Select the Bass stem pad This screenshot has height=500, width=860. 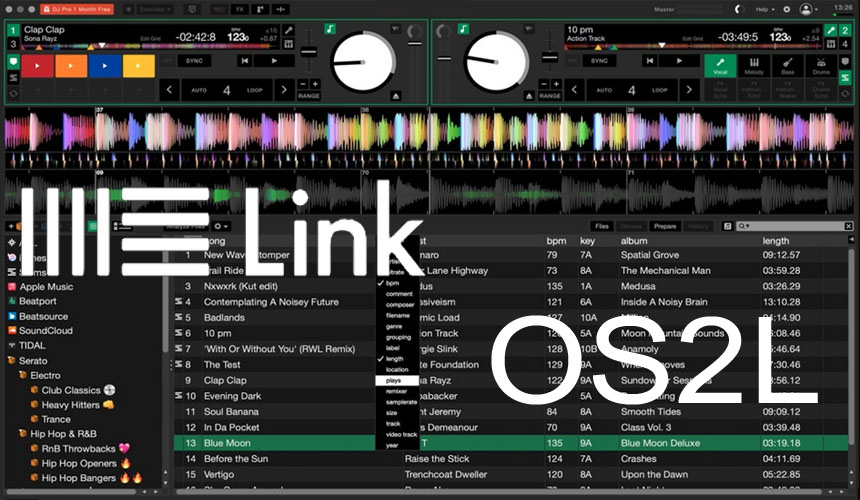click(x=790, y=66)
